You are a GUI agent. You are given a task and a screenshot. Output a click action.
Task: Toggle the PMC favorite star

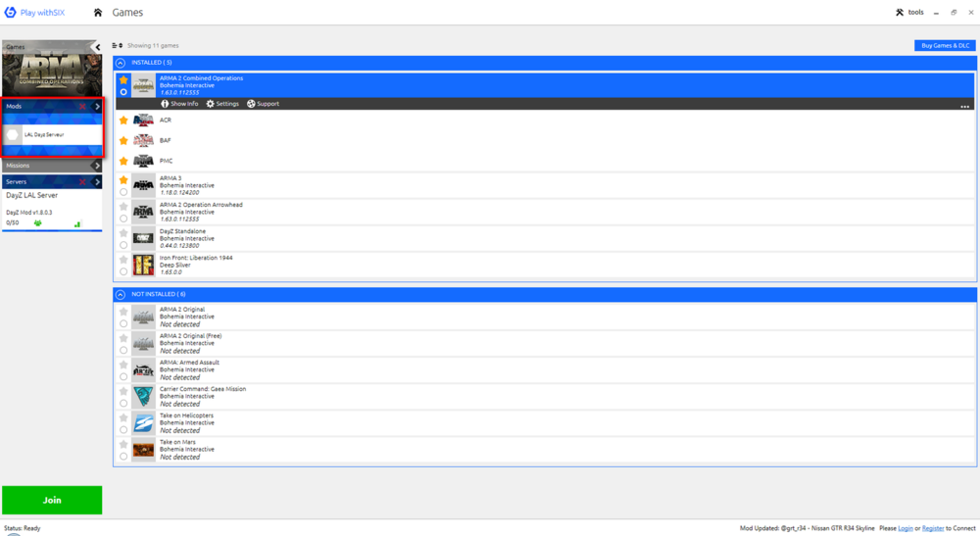click(123, 161)
